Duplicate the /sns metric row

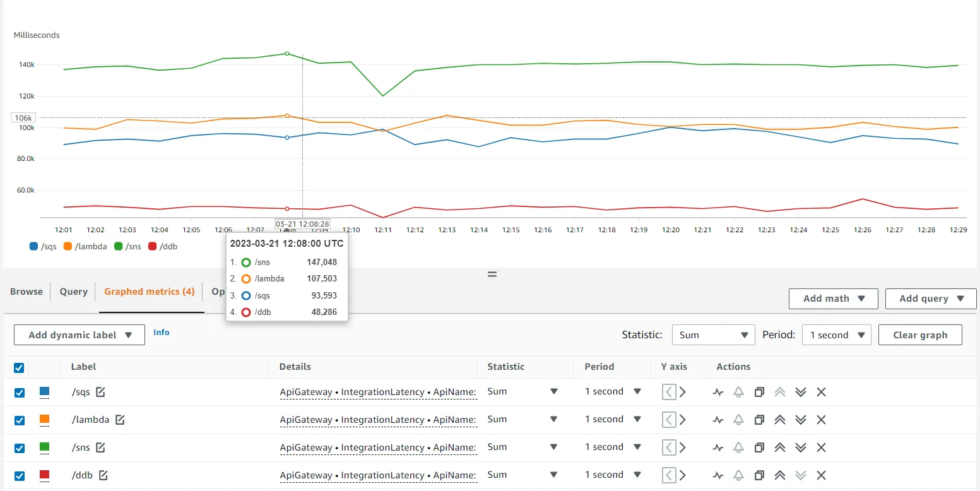(x=759, y=447)
